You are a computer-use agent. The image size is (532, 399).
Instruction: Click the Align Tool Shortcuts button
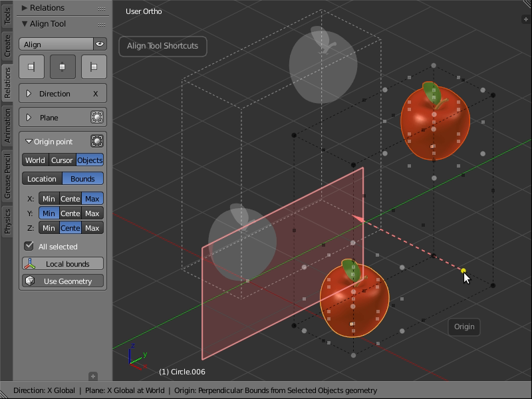click(162, 47)
